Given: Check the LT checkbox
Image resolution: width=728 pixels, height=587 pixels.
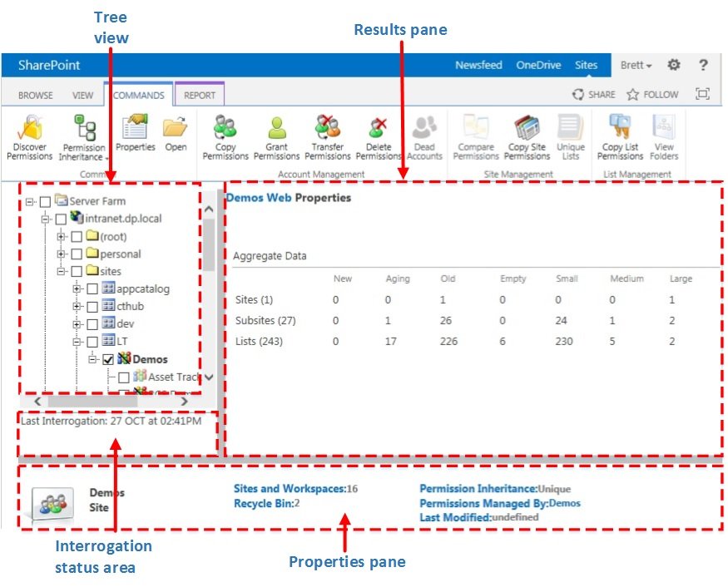Looking at the screenshot, I should pyautogui.click(x=92, y=342).
